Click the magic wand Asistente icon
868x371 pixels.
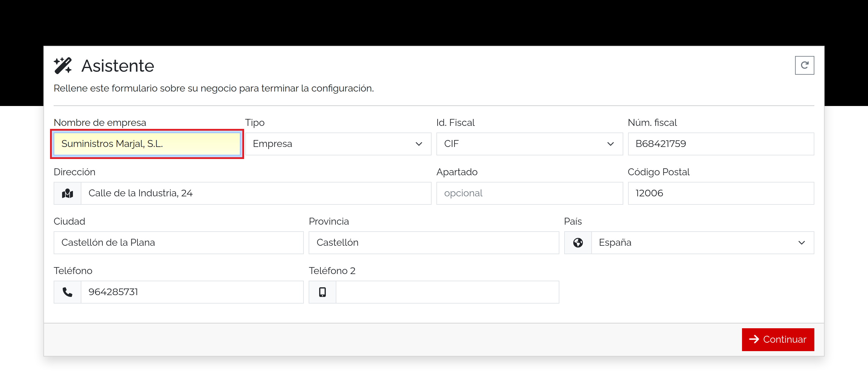click(x=63, y=66)
